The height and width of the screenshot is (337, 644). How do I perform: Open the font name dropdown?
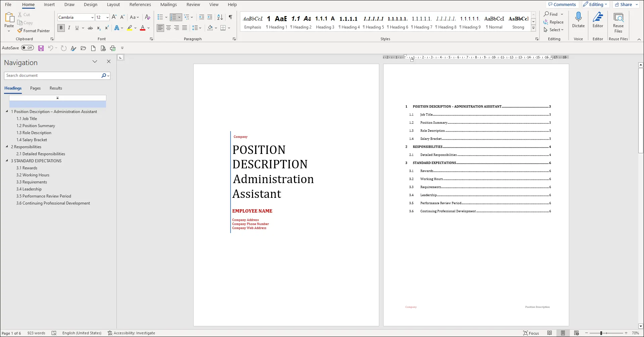(x=92, y=17)
